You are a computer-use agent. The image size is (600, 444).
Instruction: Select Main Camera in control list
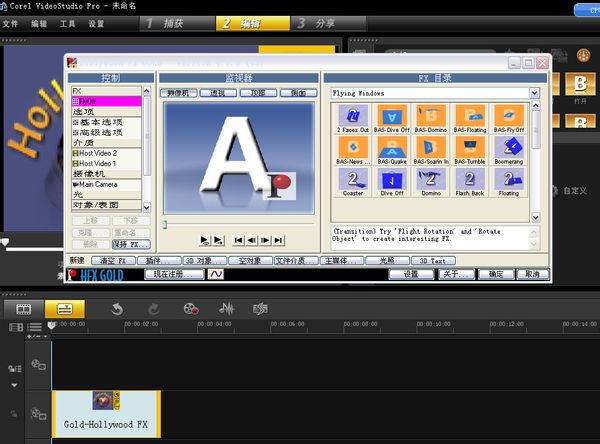[x=106, y=184]
